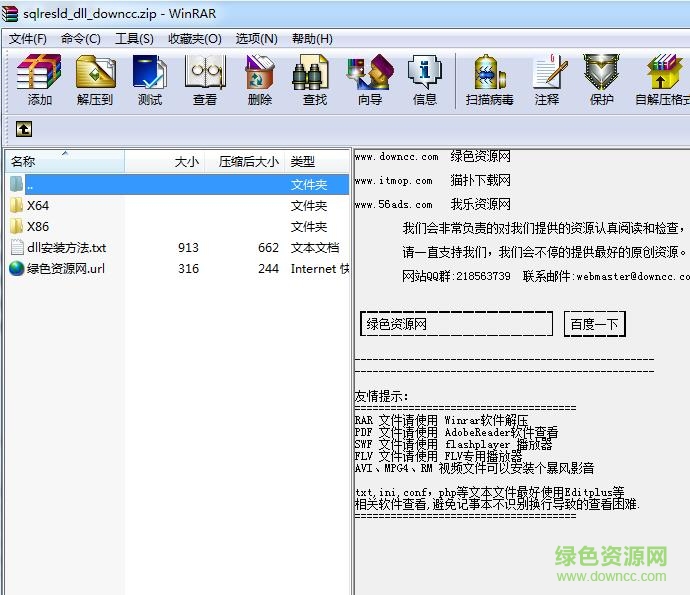Click the dll安装方法.txt file icon
Image resolution: width=690 pixels, height=595 pixels.
point(17,247)
